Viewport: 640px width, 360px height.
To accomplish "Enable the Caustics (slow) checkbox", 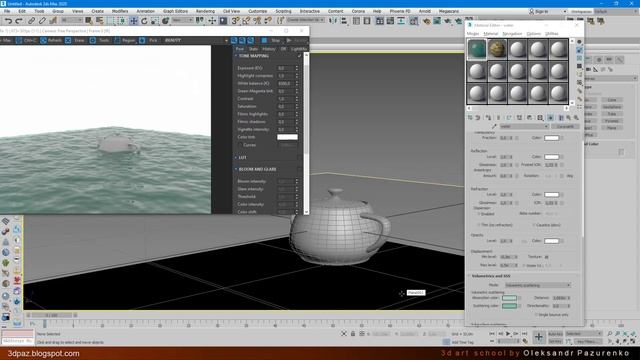I will pyautogui.click(x=534, y=225).
